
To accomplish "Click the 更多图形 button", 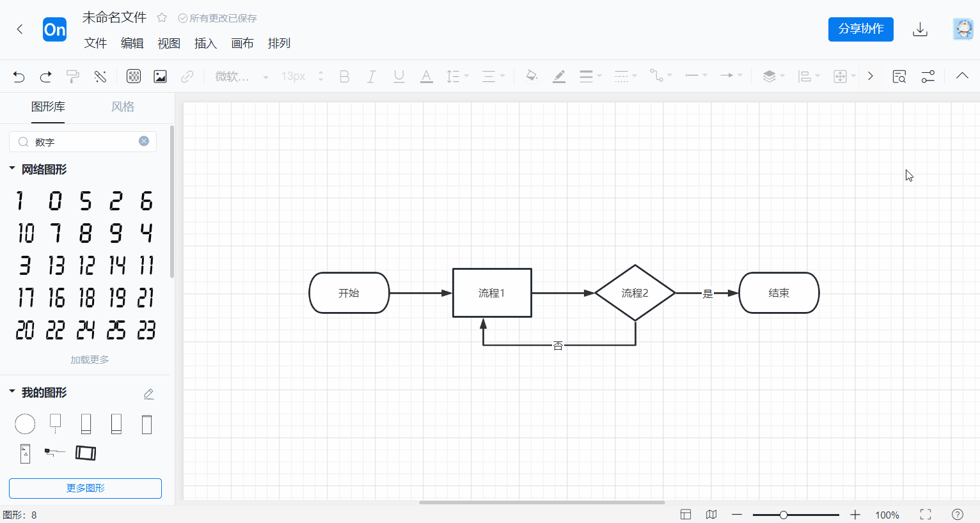I will [x=85, y=488].
